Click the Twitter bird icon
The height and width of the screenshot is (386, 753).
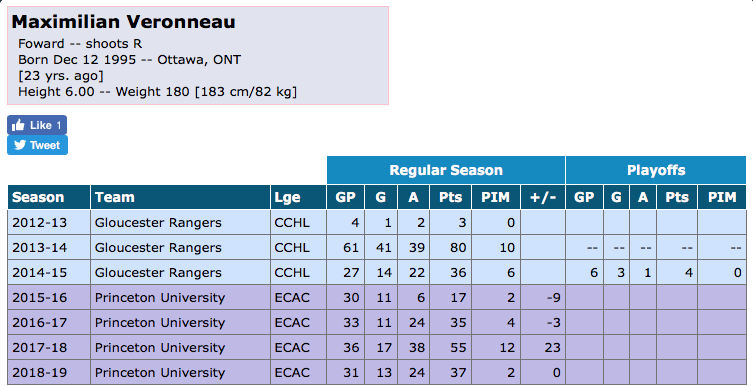click(x=20, y=145)
